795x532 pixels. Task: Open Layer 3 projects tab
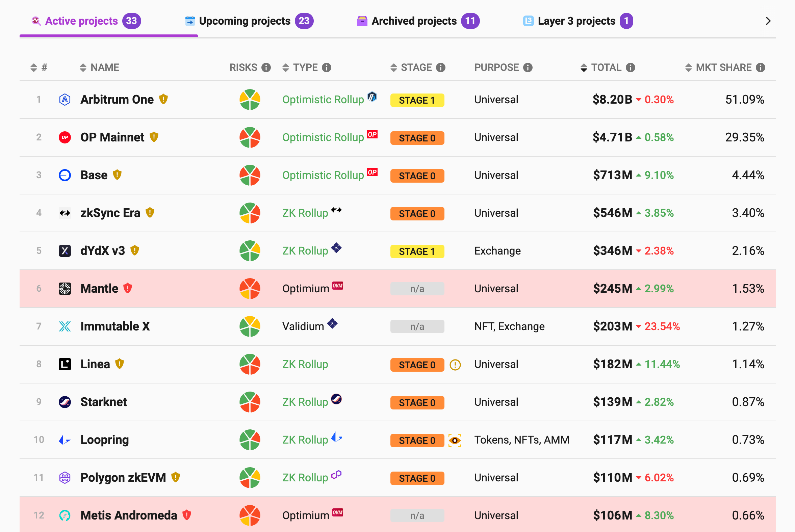[578, 21]
